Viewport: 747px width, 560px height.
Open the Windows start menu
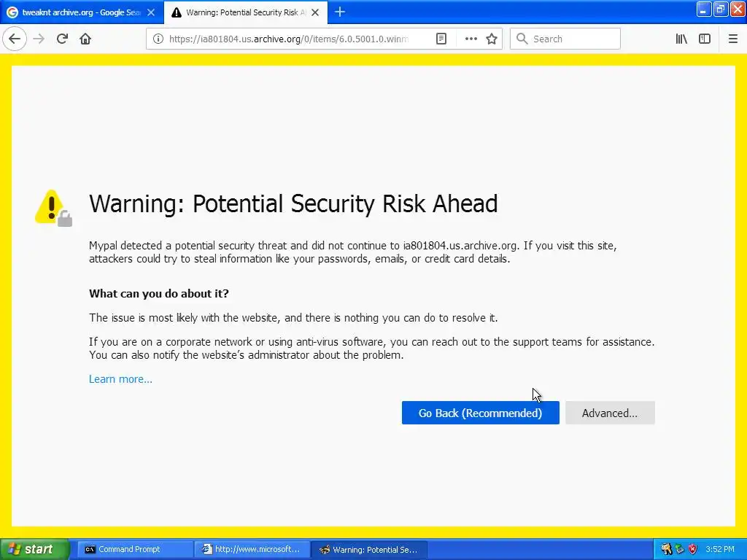pyautogui.click(x=34, y=550)
